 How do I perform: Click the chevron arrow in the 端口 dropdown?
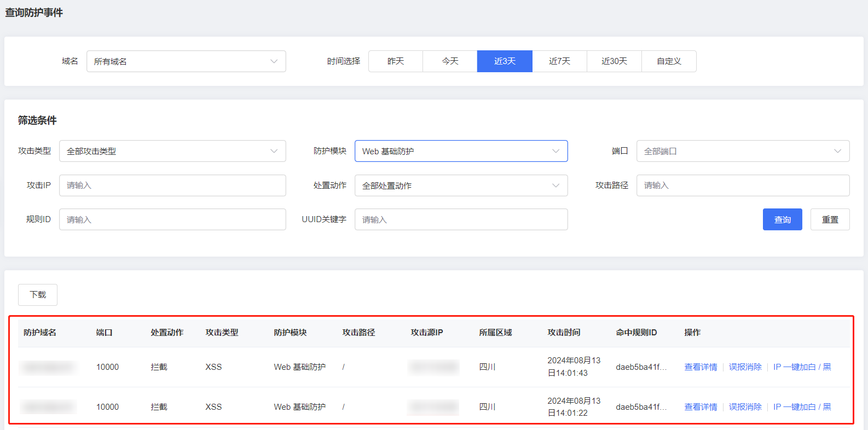coord(837,151)
